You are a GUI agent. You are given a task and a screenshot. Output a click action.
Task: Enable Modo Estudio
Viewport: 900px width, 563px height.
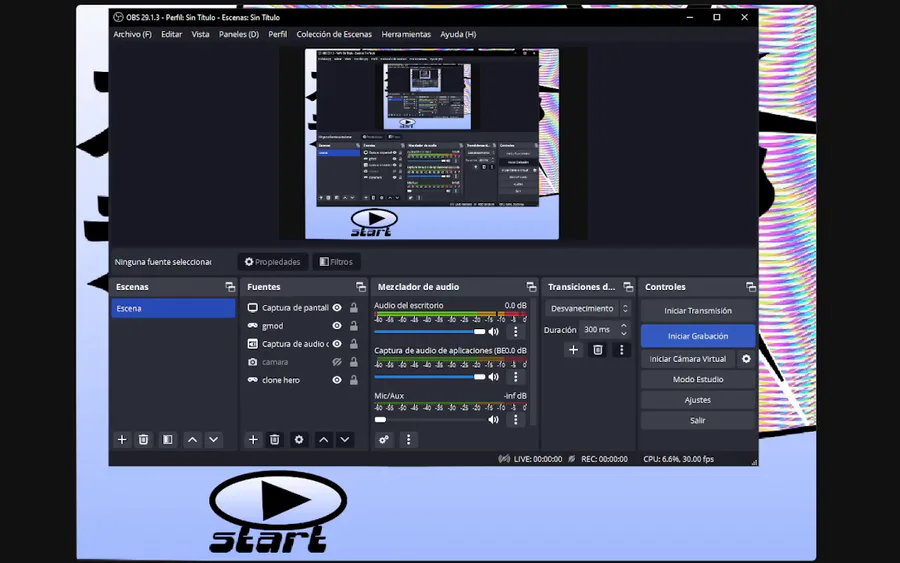coord(698,379)
